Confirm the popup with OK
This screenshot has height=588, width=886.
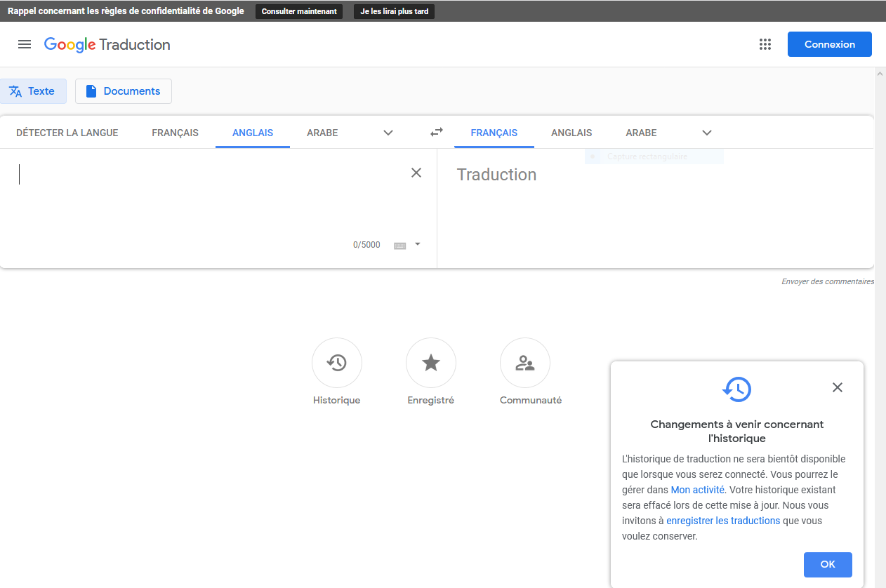coord(828,564)
